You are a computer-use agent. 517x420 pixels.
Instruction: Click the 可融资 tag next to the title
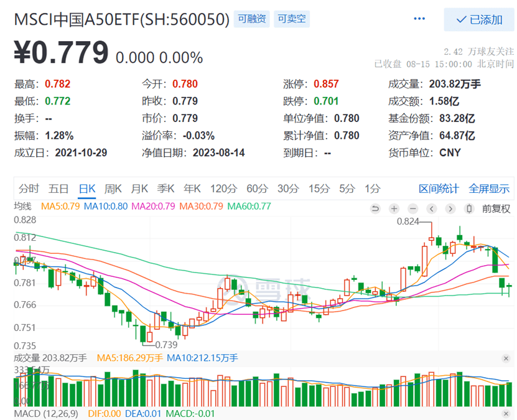click(x=251, y=19)
